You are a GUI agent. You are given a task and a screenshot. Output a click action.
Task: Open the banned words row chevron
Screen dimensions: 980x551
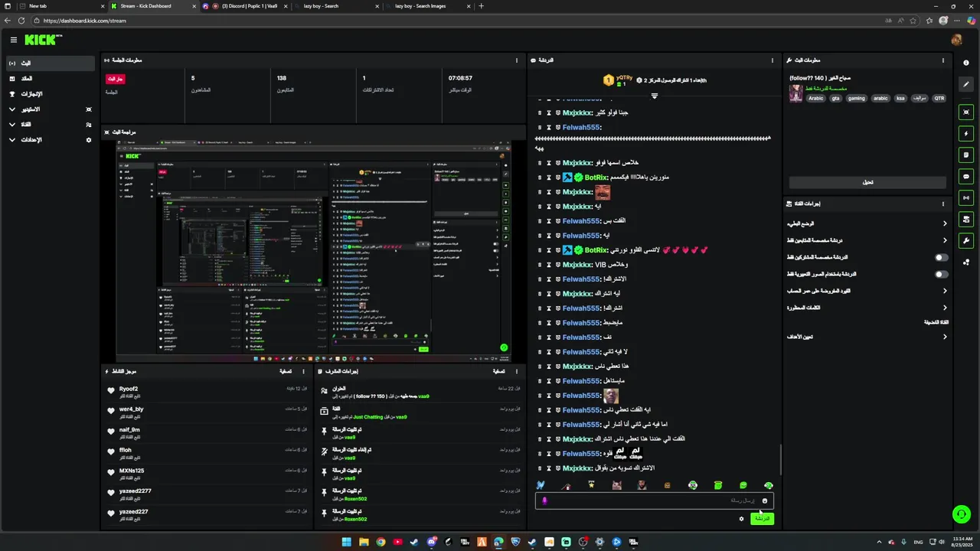[945, 308]
